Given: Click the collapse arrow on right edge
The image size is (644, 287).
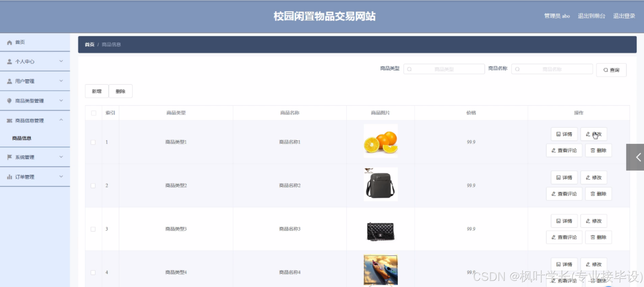Looking at the screenshot, I should point(636,157).
